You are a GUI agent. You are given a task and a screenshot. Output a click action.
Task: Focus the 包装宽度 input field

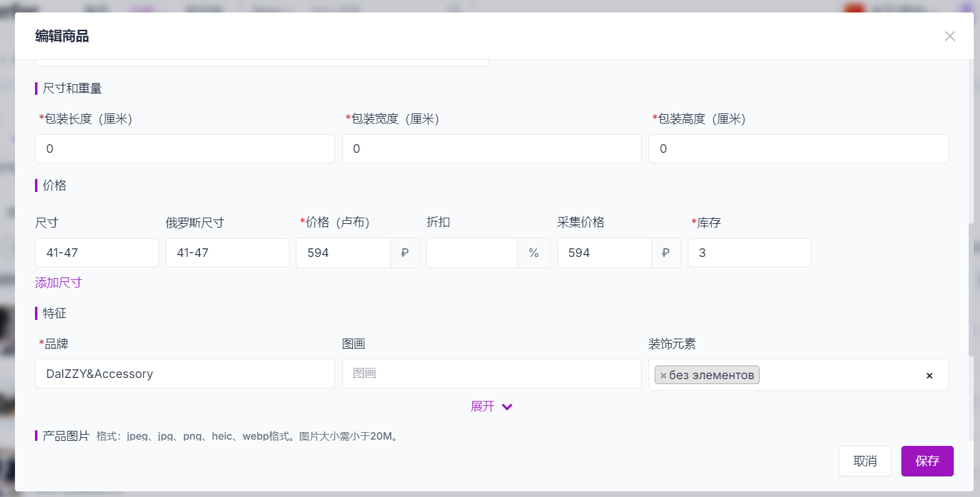point(491,149)
